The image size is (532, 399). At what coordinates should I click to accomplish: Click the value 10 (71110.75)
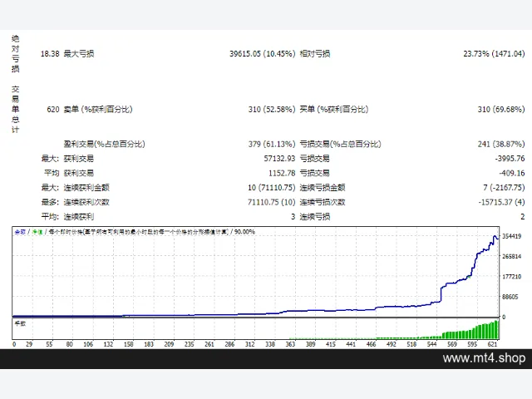[272, 188]
